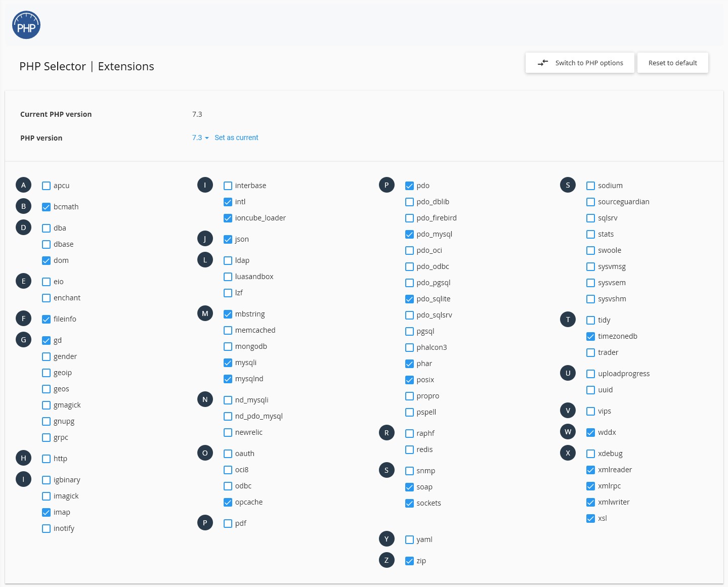The image size is (728, 587).
Task: Enable the swoole extension checkbox
Action: click(590, 250)
